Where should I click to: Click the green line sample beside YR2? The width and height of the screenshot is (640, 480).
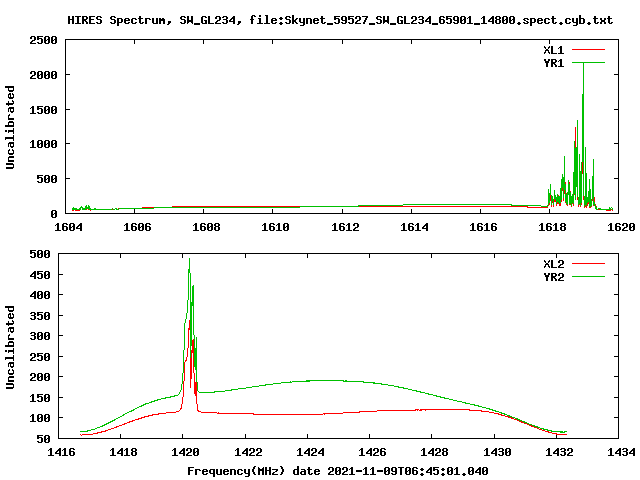pos(588,277)
